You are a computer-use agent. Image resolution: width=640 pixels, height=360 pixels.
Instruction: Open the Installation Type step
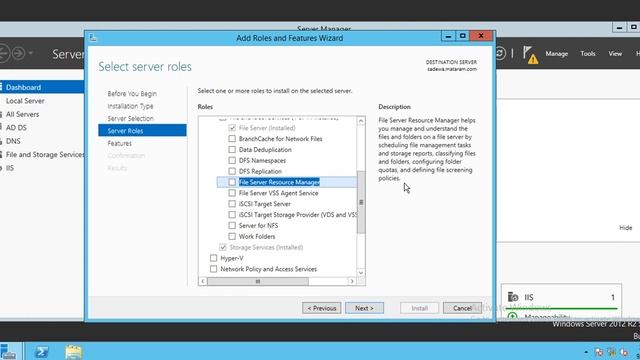coord(130,106)
